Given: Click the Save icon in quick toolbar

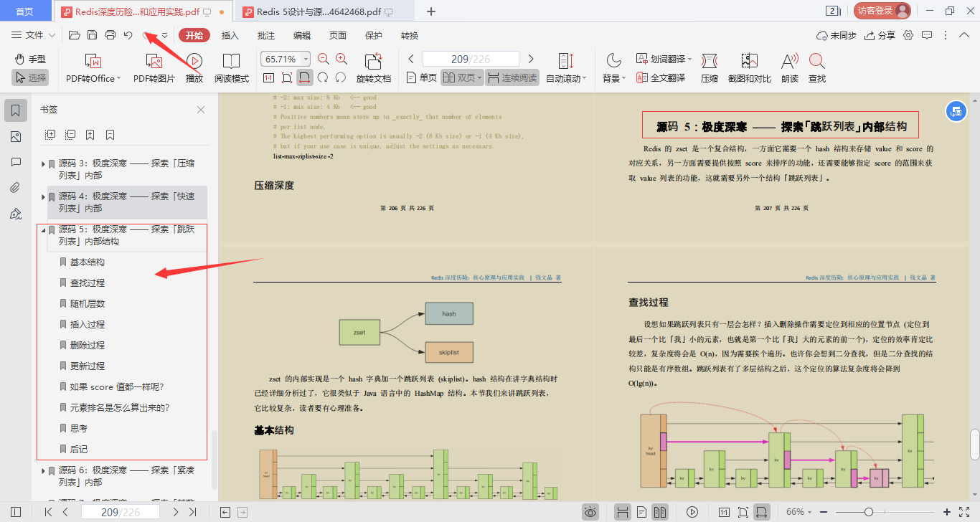Looking at the screenshot, I should coord(92,35).
